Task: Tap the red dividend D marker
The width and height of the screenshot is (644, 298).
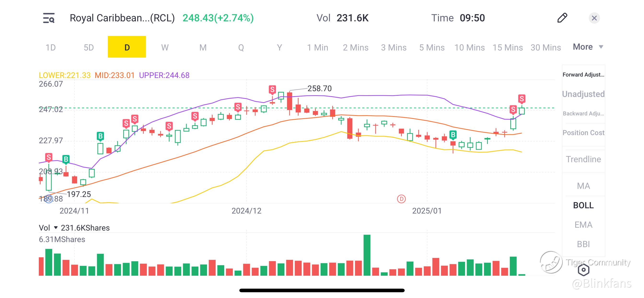Action: (401, 199)
